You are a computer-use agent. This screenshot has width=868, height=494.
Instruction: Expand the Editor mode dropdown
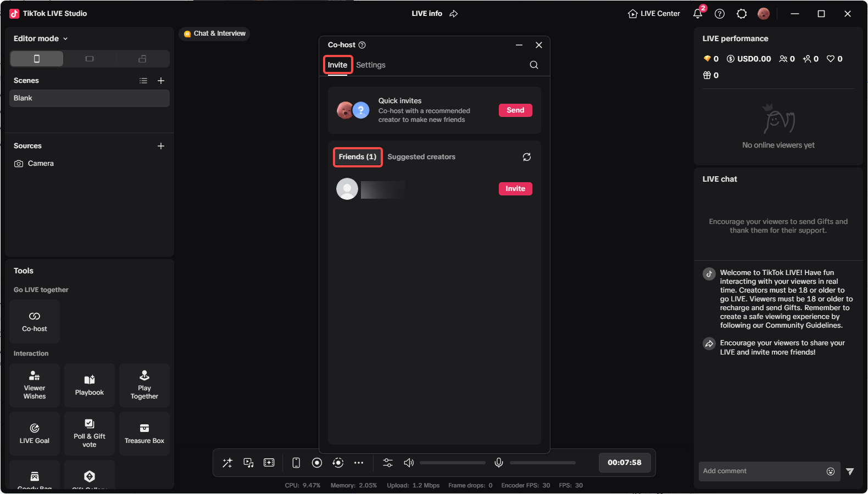pyautogui.click(x=41, y=38)
